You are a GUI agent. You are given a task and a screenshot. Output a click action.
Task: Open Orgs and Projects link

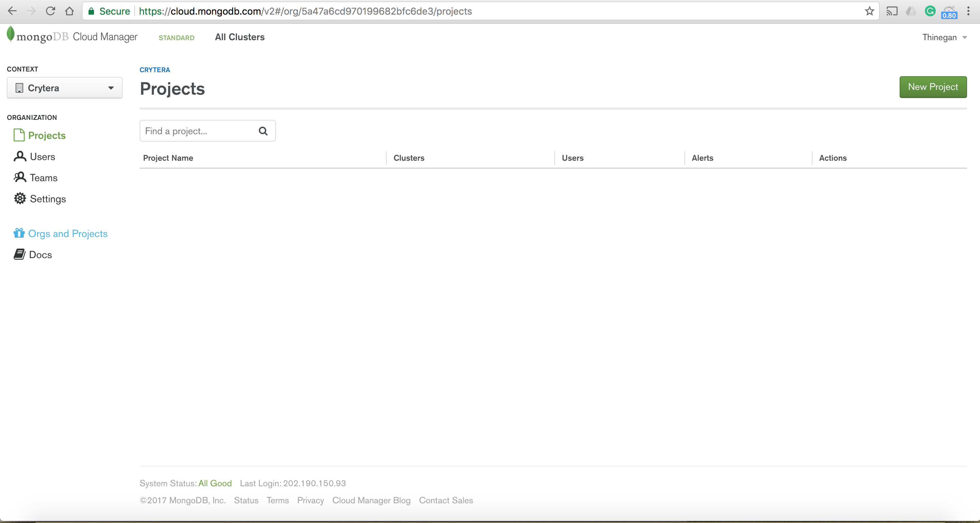(68, 234)
